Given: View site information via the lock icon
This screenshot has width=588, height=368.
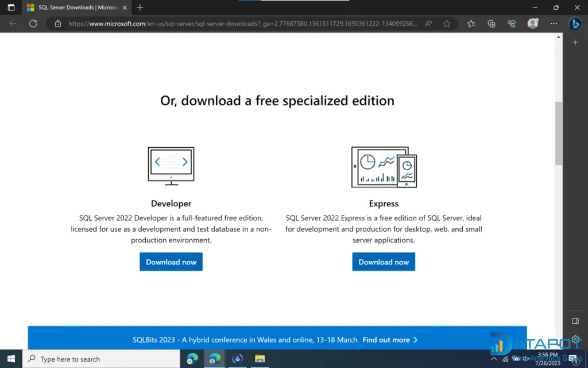Looking at the screenshot, I should tap(58, 24).
